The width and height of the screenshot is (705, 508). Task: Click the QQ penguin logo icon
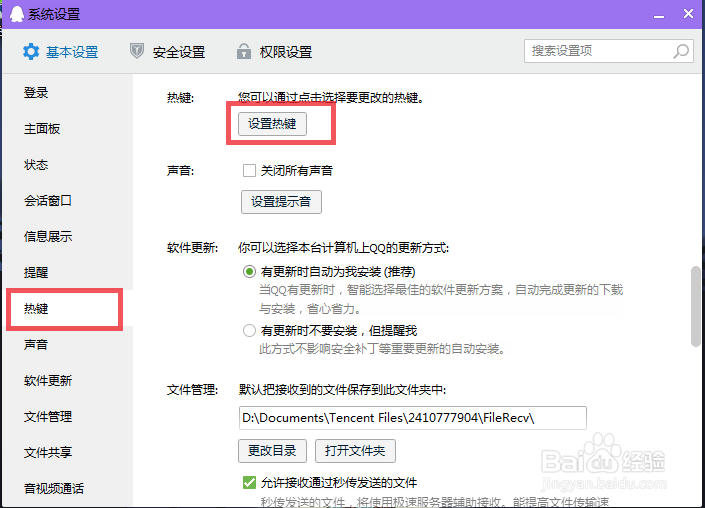(x=17, y=14)
